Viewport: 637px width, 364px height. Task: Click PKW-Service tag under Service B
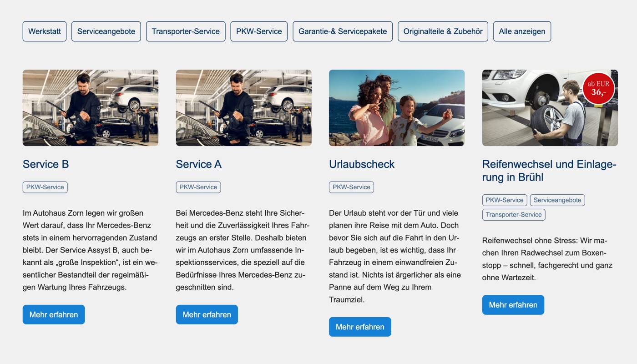tap(45, 187)
